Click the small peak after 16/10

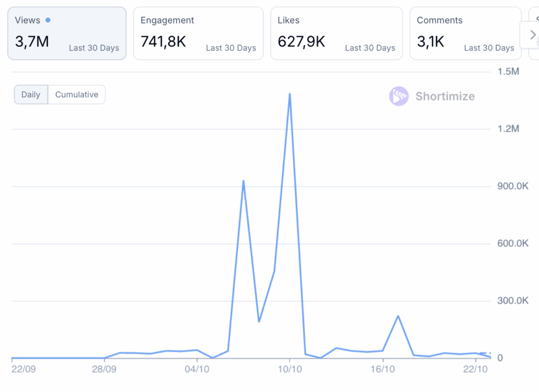coord(398,316)
